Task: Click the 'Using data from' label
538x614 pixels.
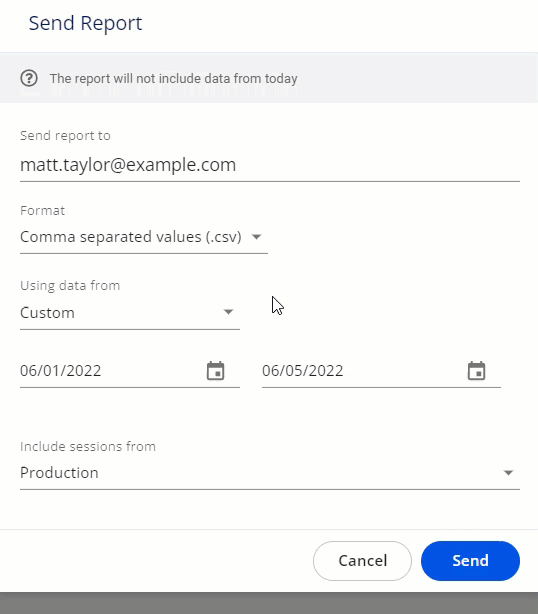Action: (70, 285)
